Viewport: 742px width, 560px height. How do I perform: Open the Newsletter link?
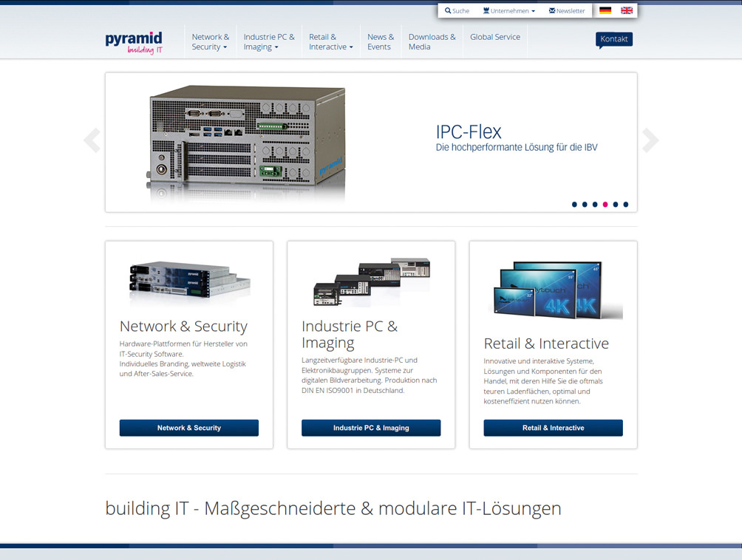tap(567, 11)
